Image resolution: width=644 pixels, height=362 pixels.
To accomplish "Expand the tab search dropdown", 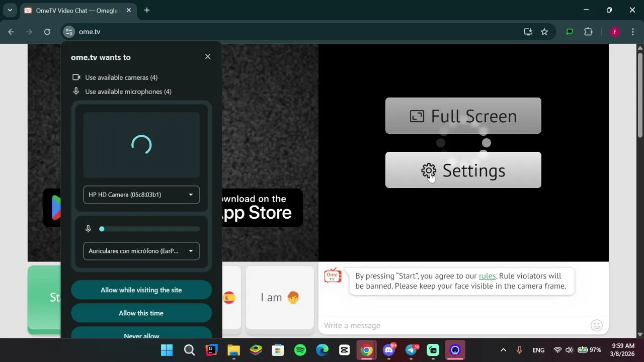I will pos(10,10).
